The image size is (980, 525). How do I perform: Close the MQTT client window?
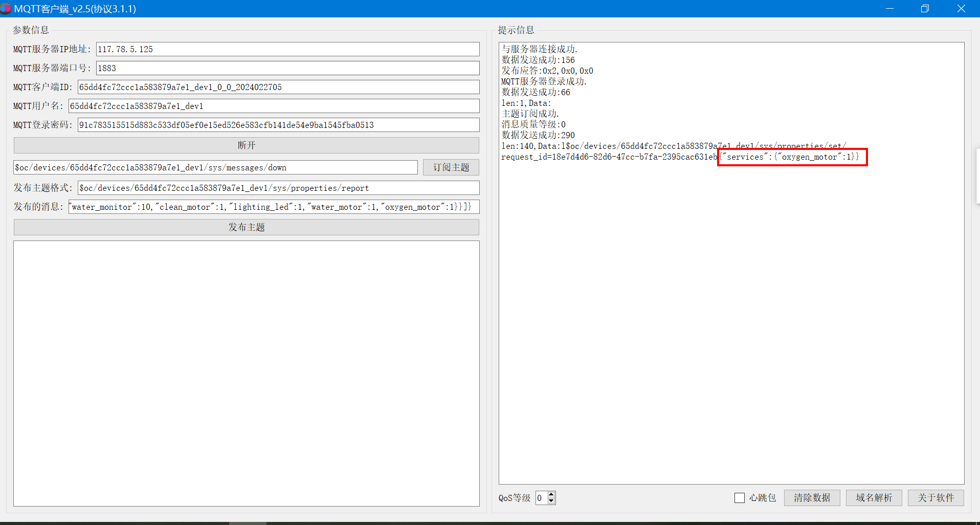[961, 9]
